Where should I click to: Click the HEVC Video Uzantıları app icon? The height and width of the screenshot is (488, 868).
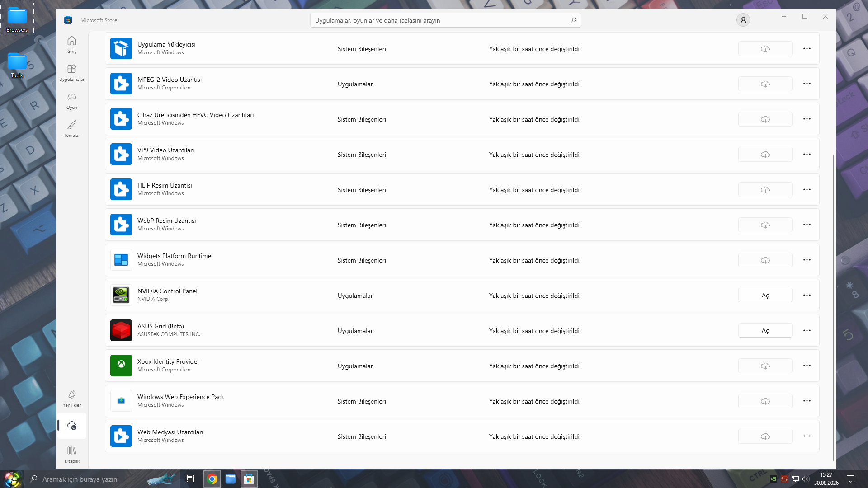click(x=121, y=119)
